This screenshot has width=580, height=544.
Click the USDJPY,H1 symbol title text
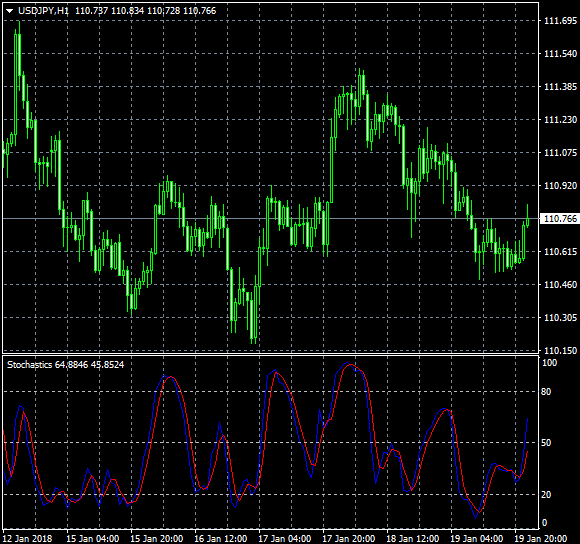coord(43,11)
